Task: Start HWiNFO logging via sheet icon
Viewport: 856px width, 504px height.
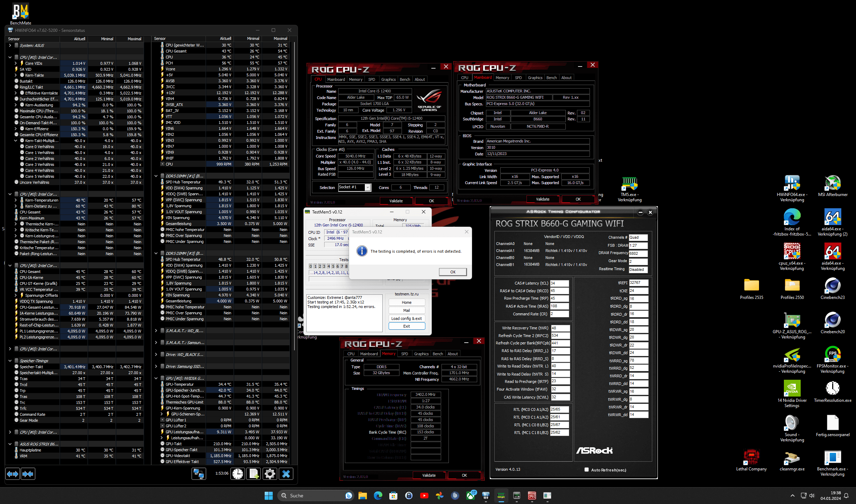Action: pyautogui.click(x=253, y=474)
